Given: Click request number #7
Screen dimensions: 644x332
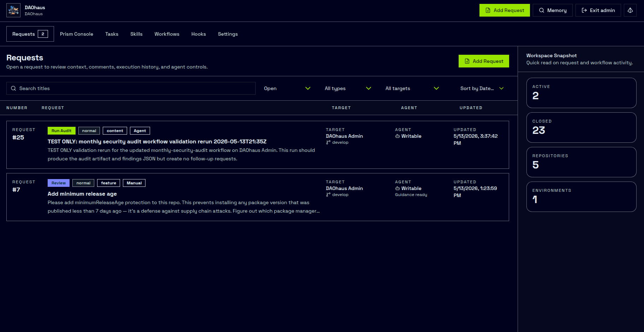Looking at the screenshot, I should coord(16,190).
